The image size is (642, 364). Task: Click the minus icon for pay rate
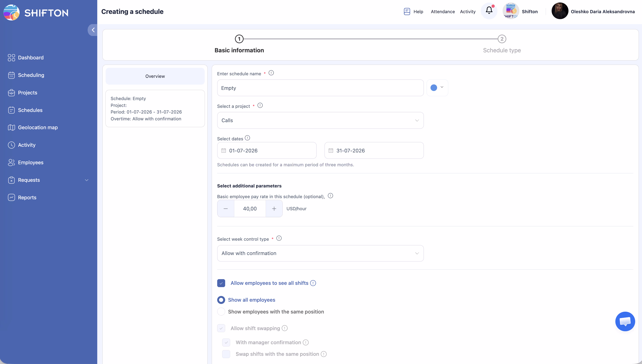225,208
